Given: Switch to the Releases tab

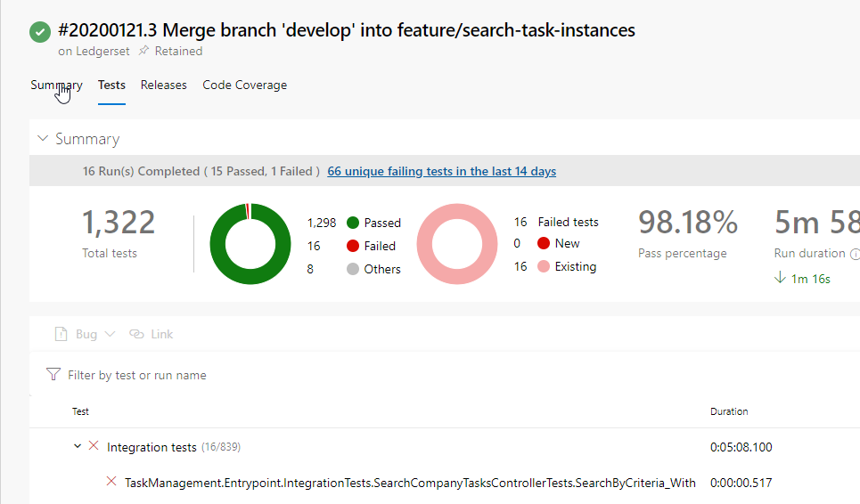Looking at the screenshot, I should tap(164, 85).
